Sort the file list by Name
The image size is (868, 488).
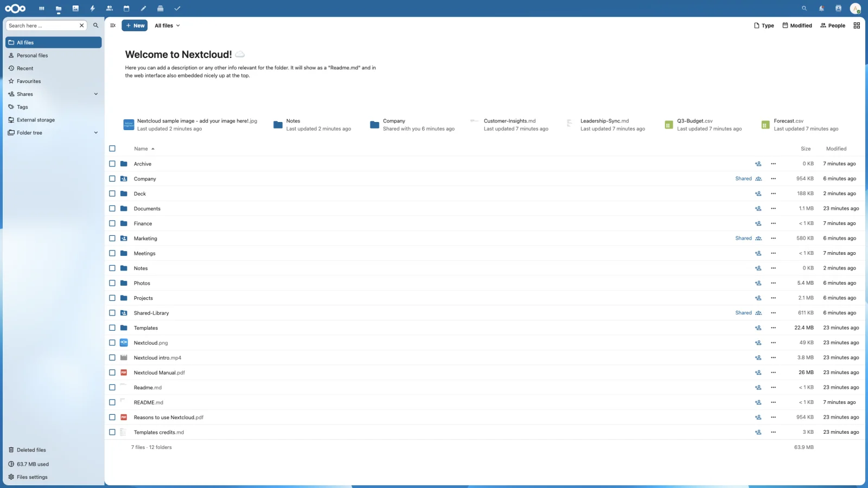[144, 149]
